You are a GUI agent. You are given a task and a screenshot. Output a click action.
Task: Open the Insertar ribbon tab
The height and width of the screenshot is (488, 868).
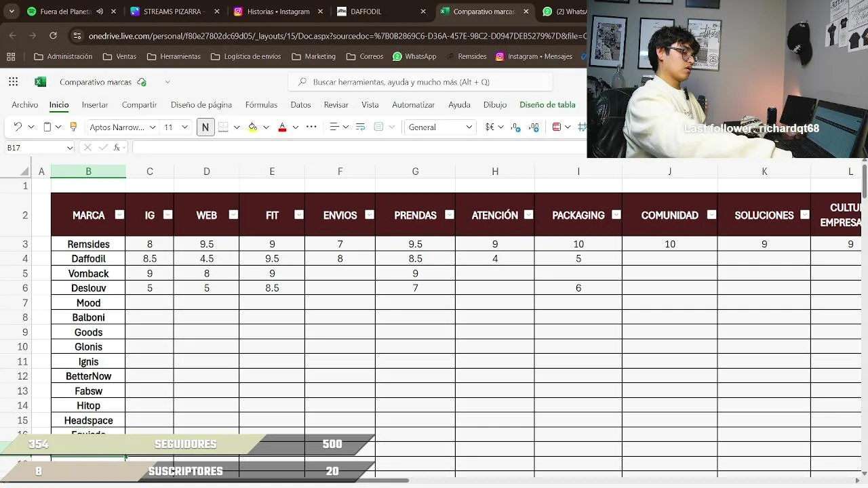point(95,104)
